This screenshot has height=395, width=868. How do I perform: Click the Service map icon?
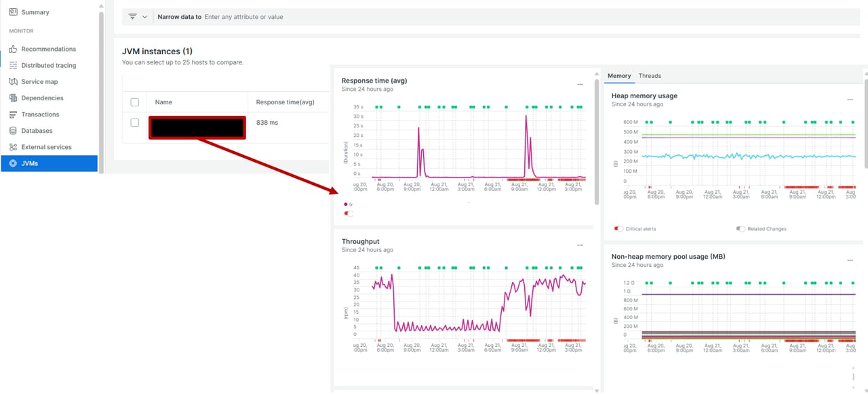tap(13, 82)
